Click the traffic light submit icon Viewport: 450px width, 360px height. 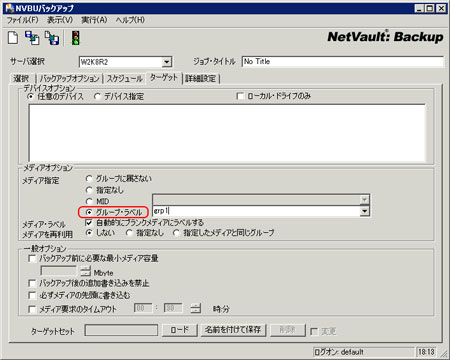tap(76, 38)
